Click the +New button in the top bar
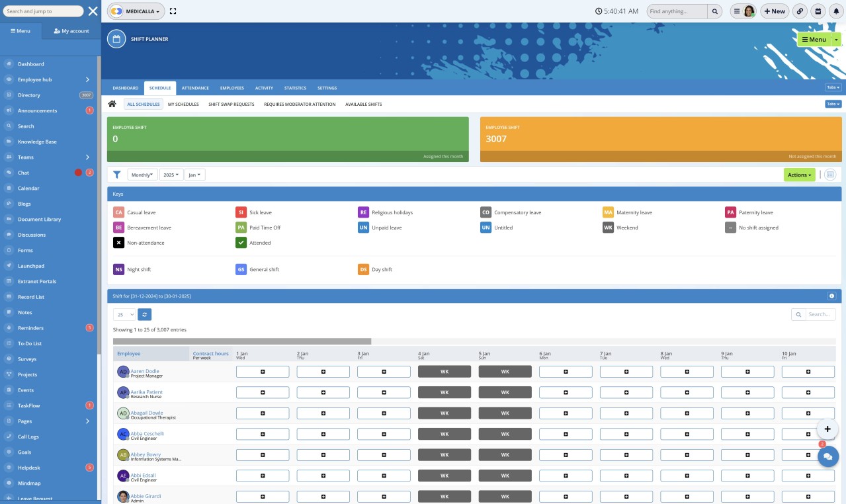 tap(774, 11)
